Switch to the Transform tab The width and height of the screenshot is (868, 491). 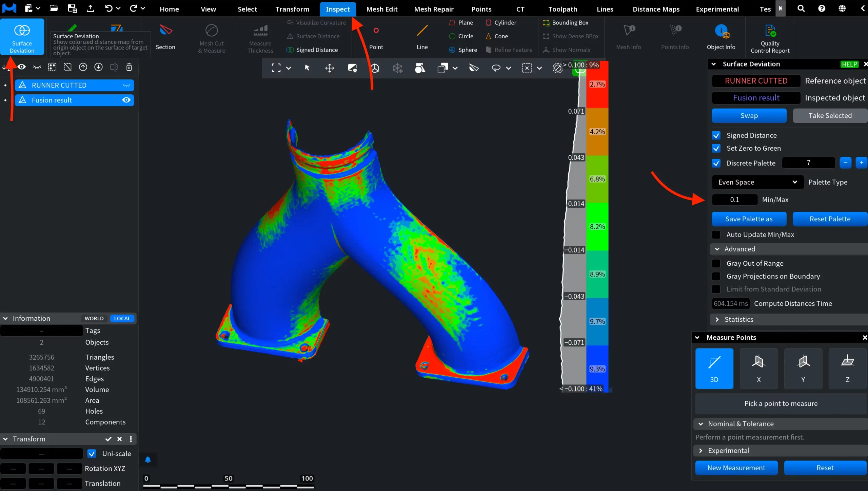[292, 9]
